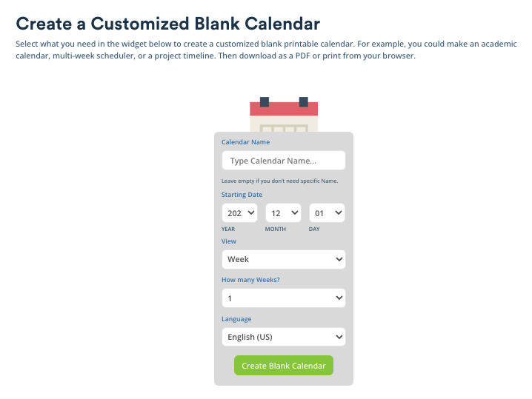Click the MONTH caption under the dropdown
This screenshot has width=532, height=399.
point(275,229)
